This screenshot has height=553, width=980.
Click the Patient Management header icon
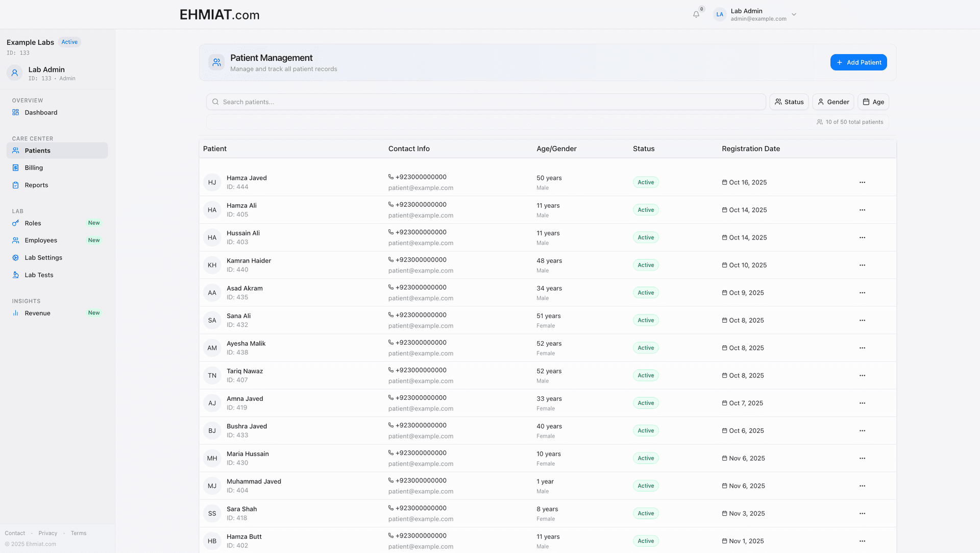pyautogui.click(x=216, y=62)
